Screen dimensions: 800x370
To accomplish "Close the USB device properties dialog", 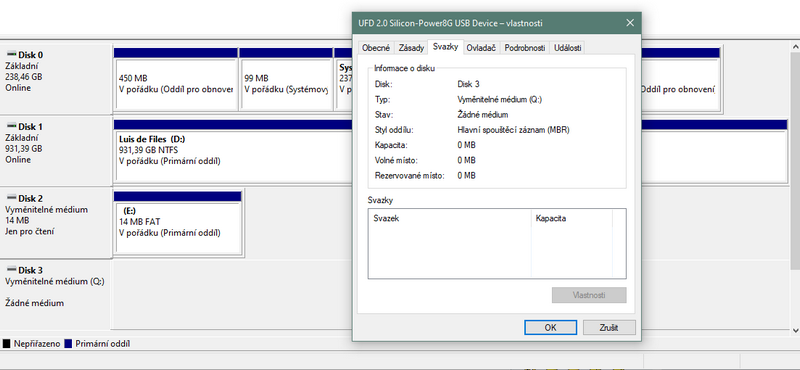I will point(630,23).
